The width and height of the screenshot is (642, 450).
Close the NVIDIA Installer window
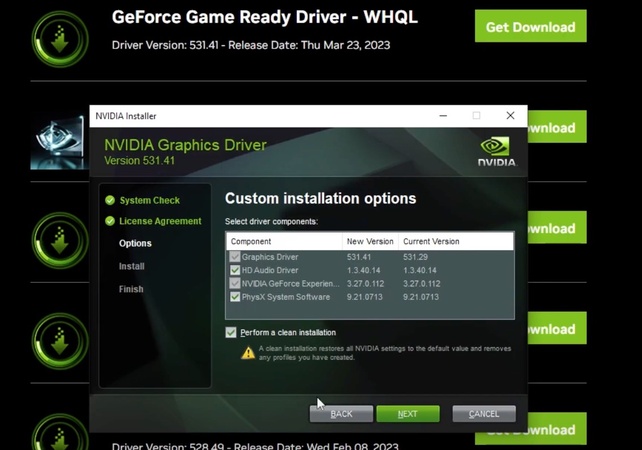click(x=510, y=116)
